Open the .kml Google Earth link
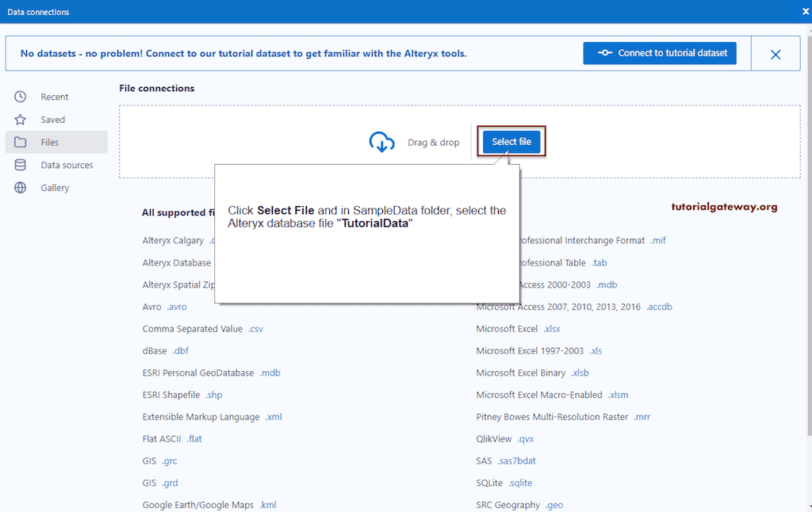Viewport: 812px width, 512px height. click(267, 505)
